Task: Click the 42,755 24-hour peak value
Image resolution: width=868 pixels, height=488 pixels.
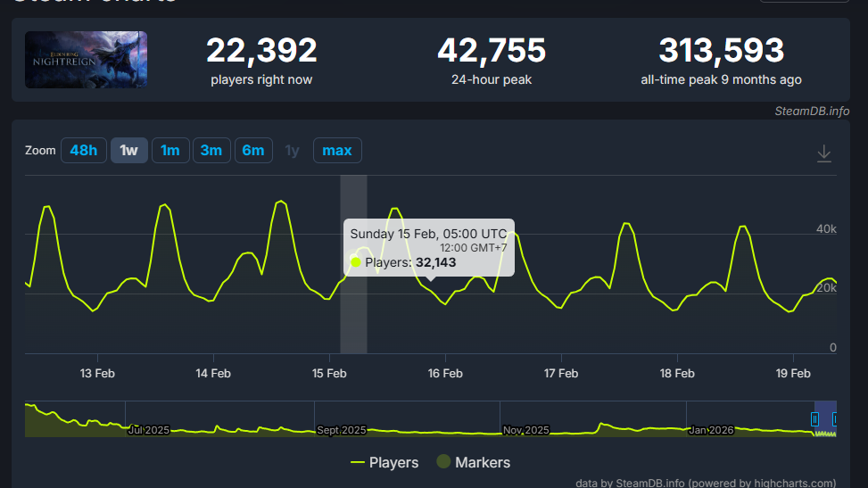Action: [492, 51]
